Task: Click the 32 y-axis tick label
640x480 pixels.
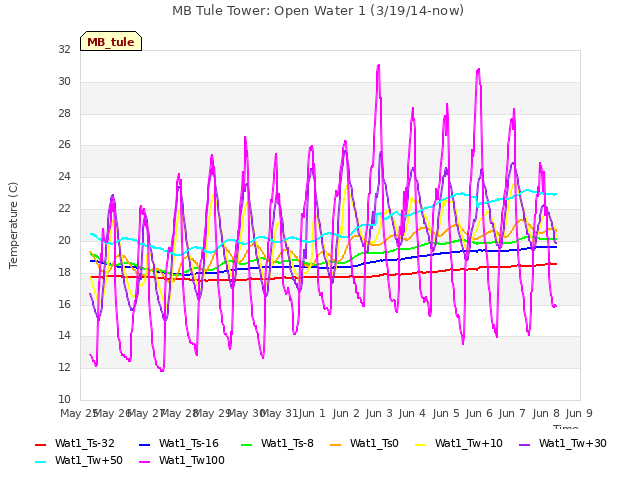Action: tap(64, 49)
